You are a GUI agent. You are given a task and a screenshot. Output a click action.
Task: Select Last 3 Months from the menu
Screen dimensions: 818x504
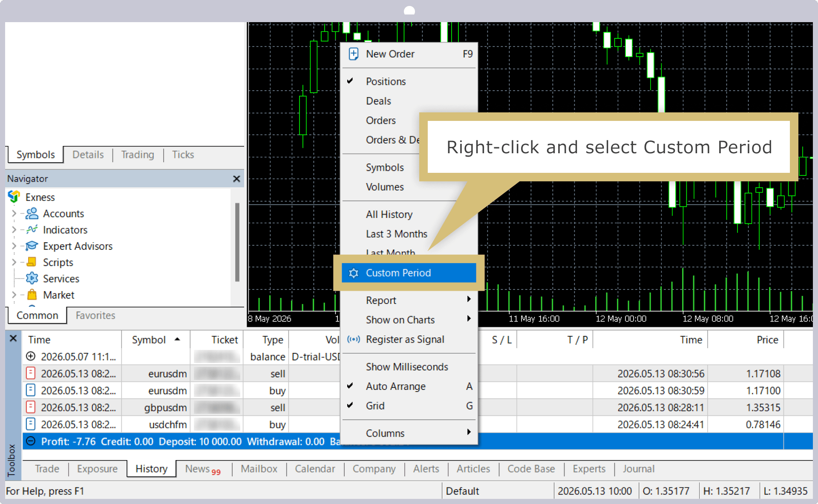point(396,234)
